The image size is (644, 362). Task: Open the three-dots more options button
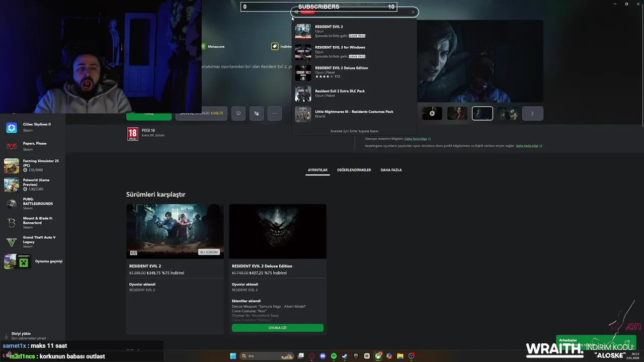coord(275,113)
